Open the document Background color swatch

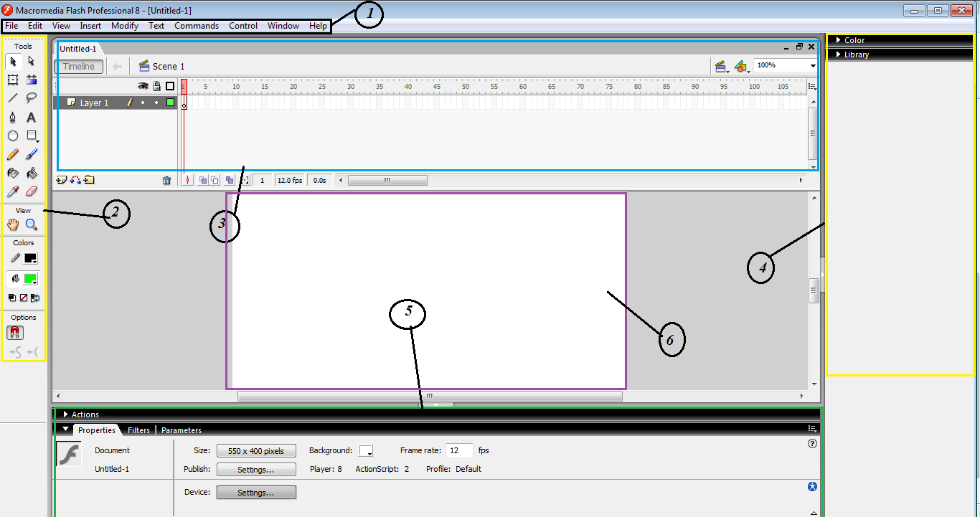[x=366, y=451]
